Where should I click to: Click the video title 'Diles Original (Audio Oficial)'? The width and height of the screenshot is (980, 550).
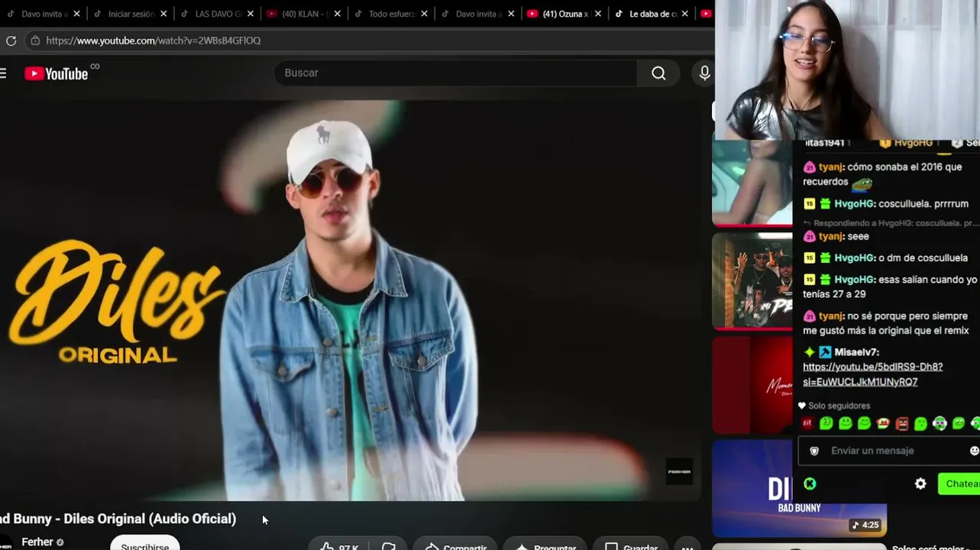(150, 519)
